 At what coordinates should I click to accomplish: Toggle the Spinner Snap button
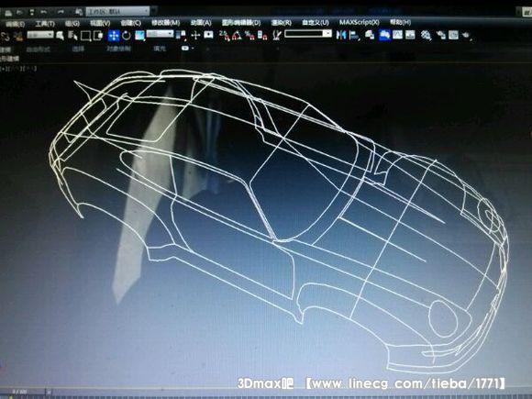(x=262, y=35)
